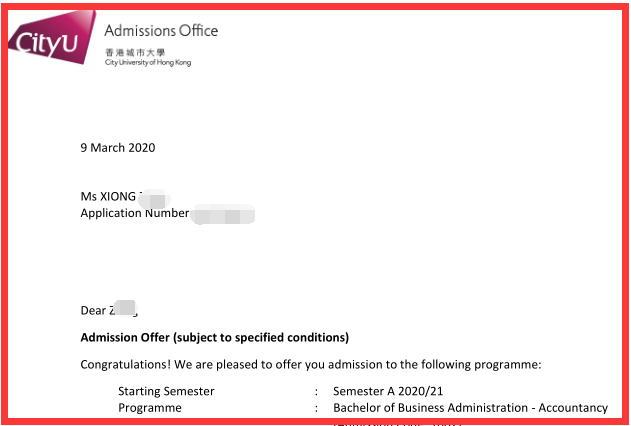The width and height of the screenshot is (631, 426).
Task: Click the blurred name in the salutation
Action: coord(123,310)
